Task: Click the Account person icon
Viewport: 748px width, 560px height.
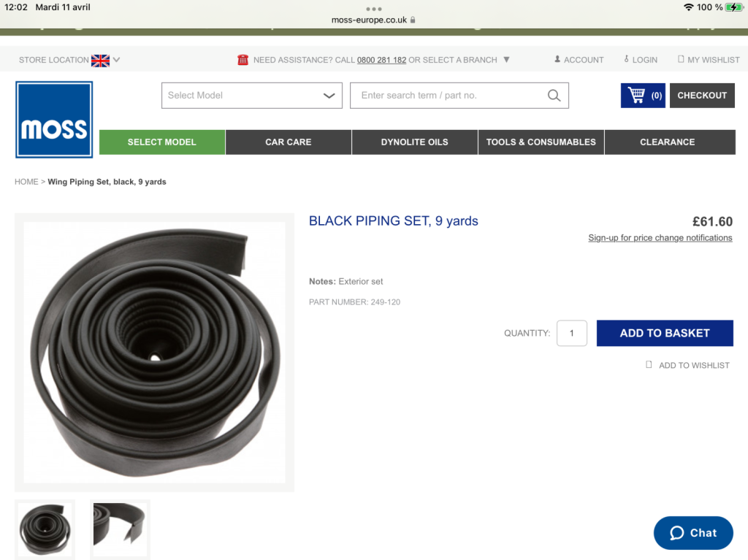Action: (x=557, y=59)
